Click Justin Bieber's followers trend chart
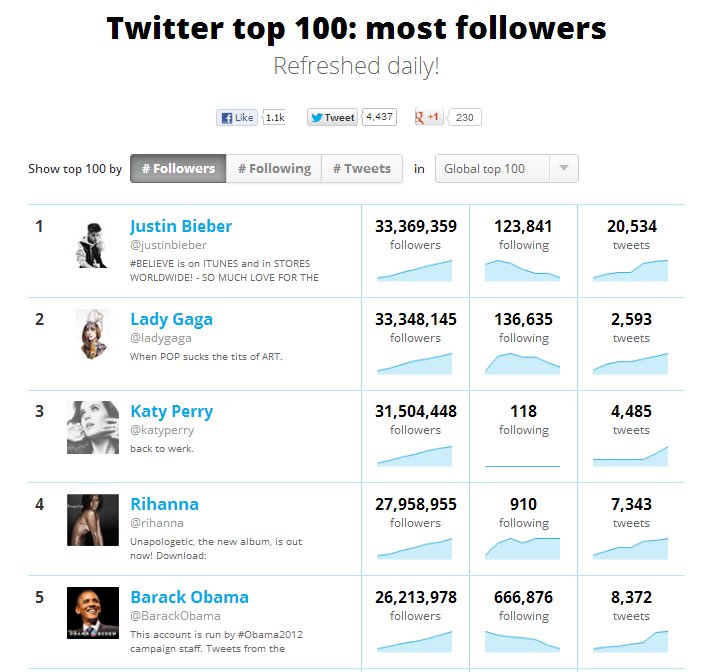Screen dimensions: 716x672 point(415,270)
